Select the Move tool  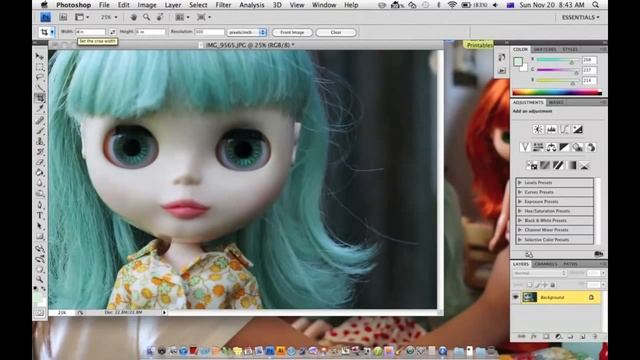click(40, 56)
